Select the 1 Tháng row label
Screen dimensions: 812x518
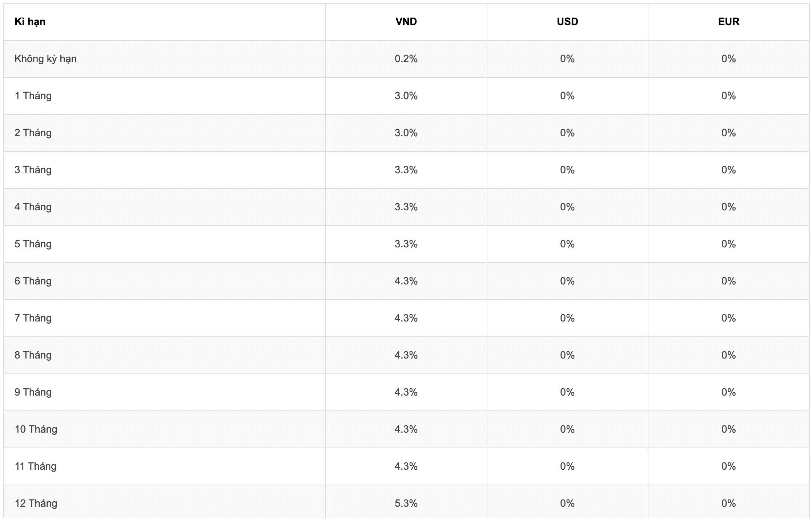(x=33, y=96)
